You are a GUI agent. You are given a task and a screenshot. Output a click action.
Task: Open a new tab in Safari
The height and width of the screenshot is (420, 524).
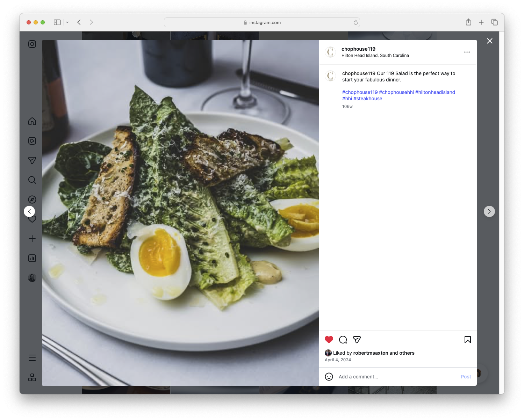click(x=481, y=22)
